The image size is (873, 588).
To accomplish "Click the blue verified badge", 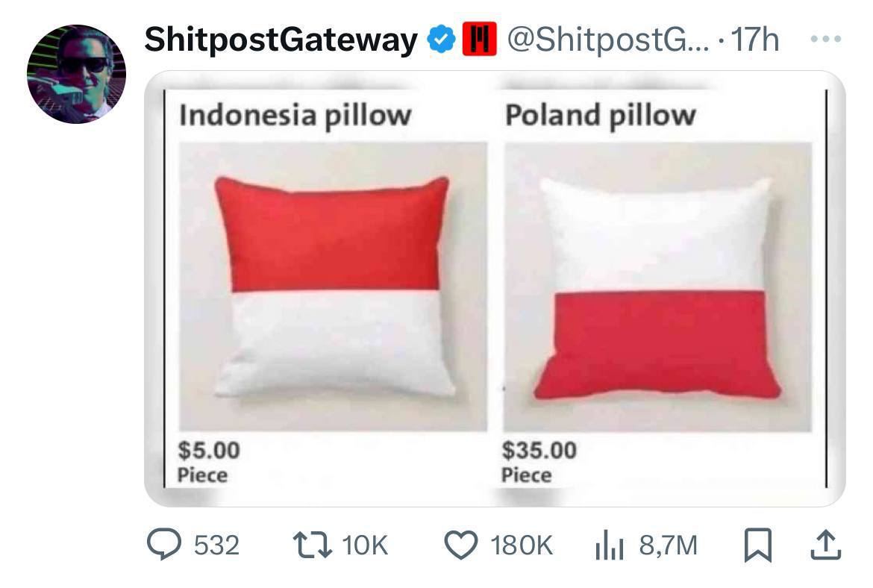I will 442,40.
